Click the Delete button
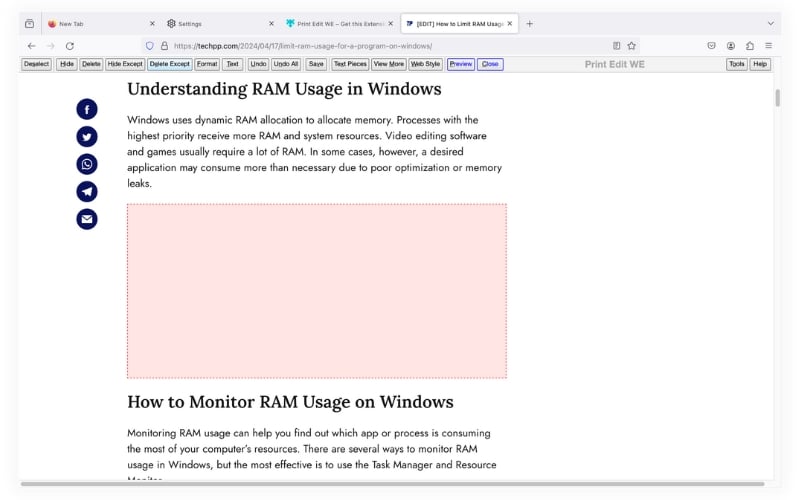The width and height of the screenshot is (800, 500). (91, 64)
